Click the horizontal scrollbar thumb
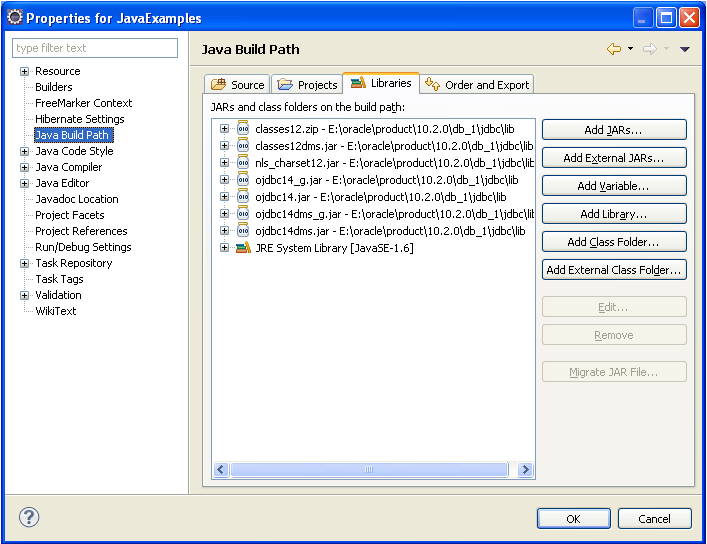Viewport: 707px width, 544px height. click(x=369, y=470)
